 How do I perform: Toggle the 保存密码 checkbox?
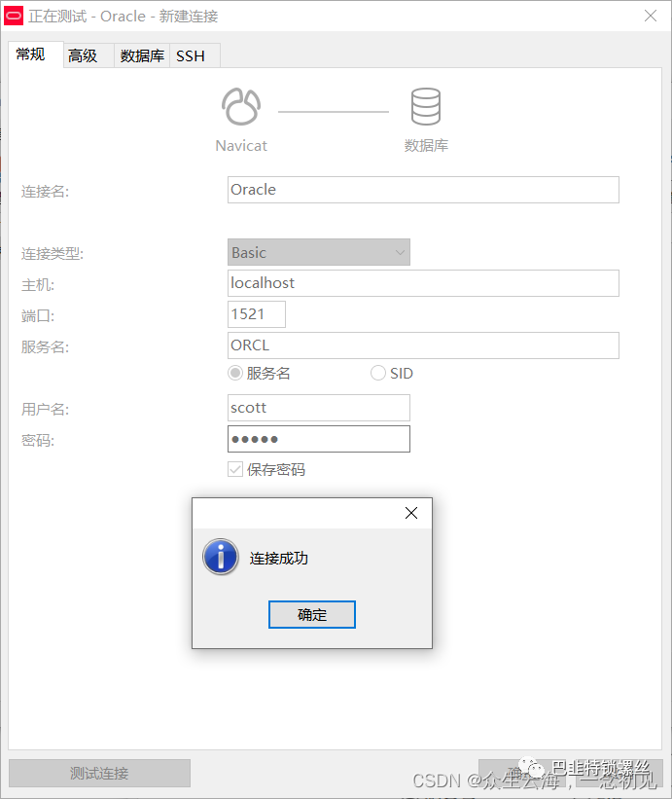pos(235,470)
